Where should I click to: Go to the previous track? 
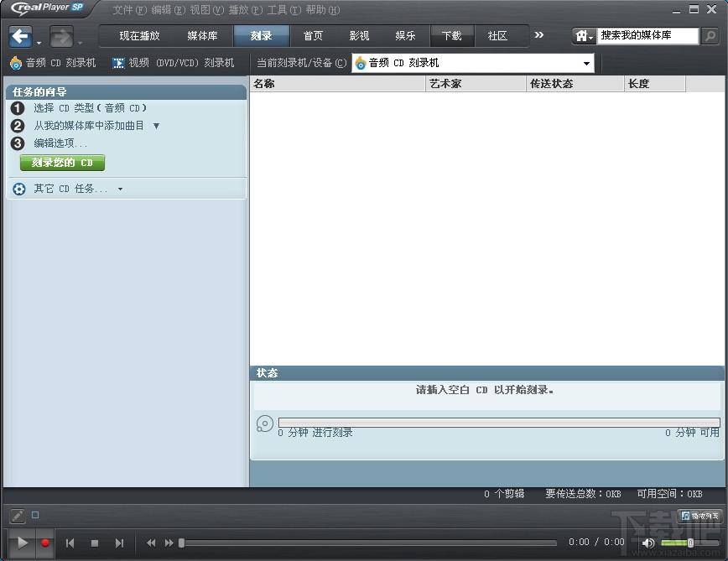(70, 543)
